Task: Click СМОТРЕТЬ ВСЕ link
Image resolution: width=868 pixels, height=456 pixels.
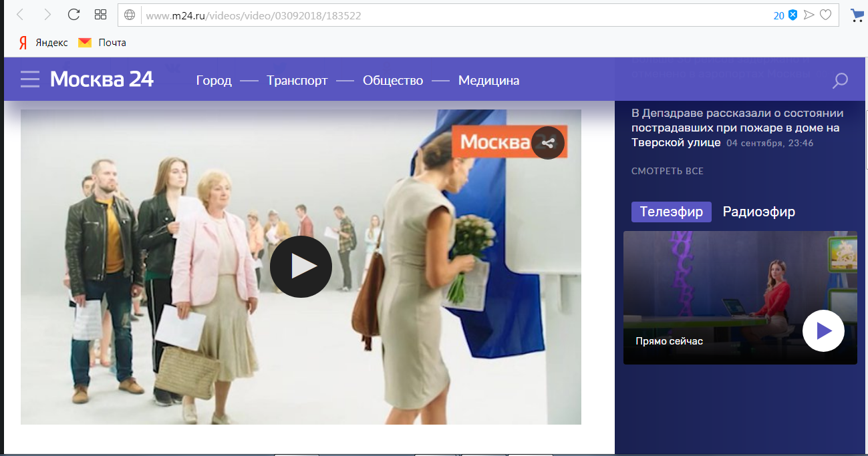Action: tap(668, 172)
